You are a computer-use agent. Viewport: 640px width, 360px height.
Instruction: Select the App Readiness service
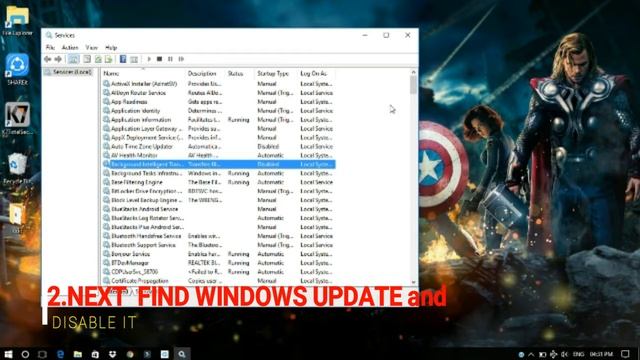pos(218,102)
